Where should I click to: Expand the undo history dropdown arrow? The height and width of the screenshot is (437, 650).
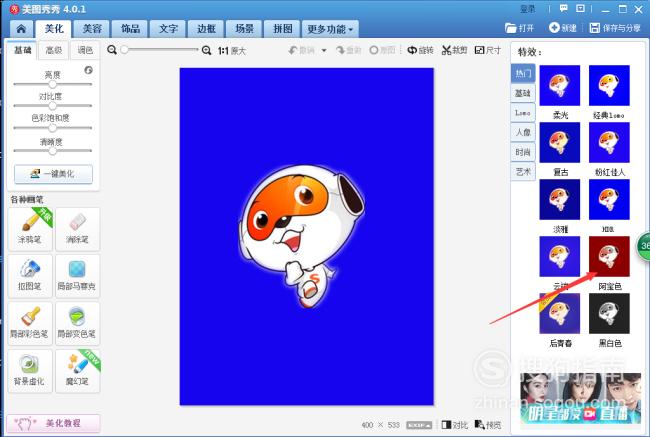tap(324, 51)
